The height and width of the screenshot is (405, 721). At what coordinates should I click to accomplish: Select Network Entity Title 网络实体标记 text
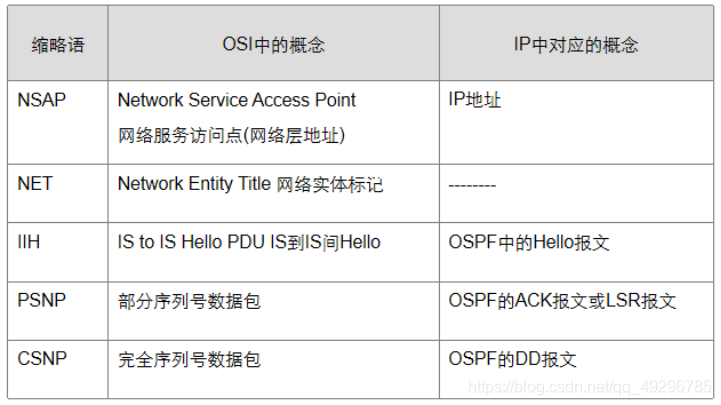tap(251, 184)
